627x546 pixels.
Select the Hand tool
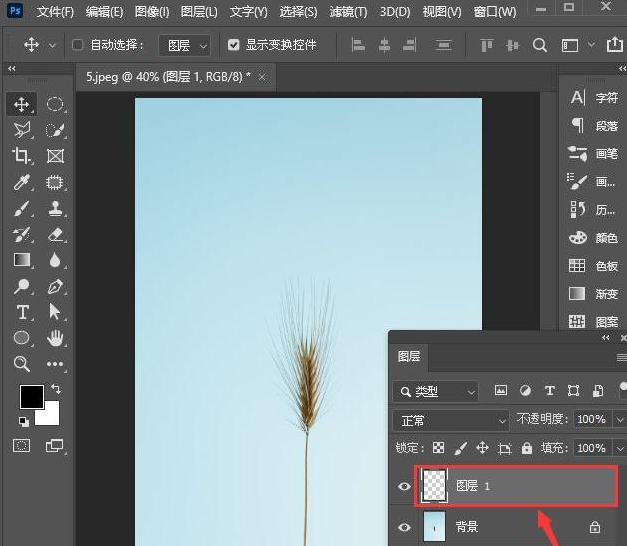pos(56,338)
